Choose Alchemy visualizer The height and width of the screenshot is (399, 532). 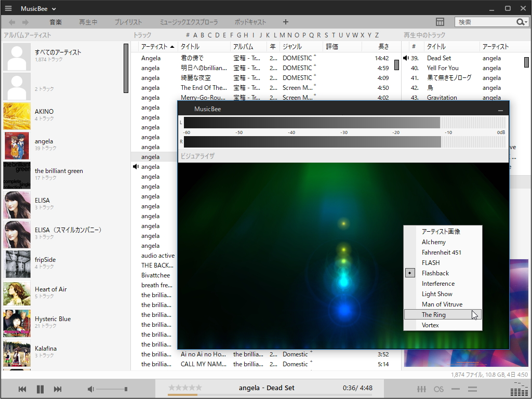[x=443, y=242]
